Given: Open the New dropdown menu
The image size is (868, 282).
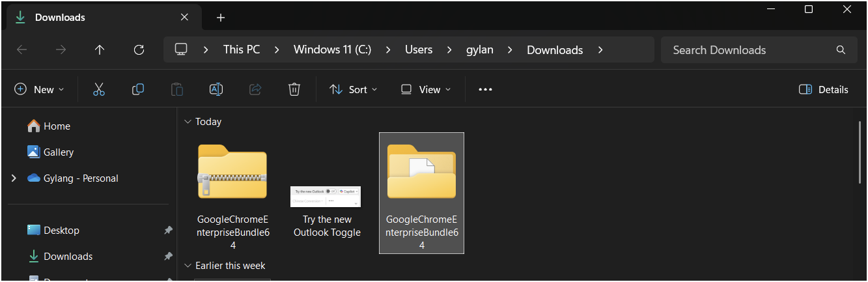Looking at the screenshot, I should point(40,89).
